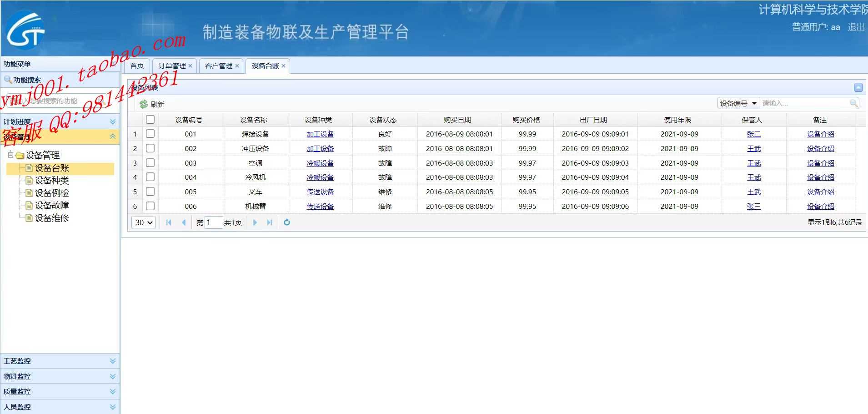The image size is (868, 414).
Task: Select the 焊接设备 cell
Action: (255, 134)
